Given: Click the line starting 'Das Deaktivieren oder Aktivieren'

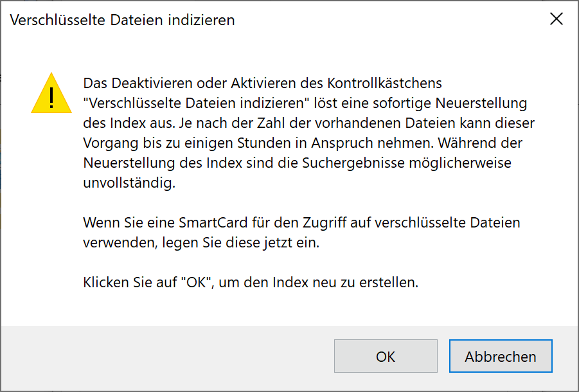Looking at the screenshot, I should click(263, 83).
